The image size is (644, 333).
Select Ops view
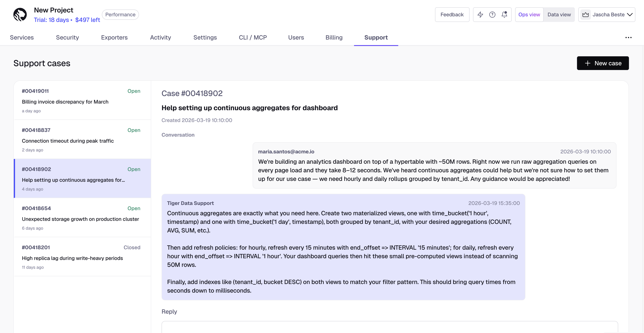(529, 14)
